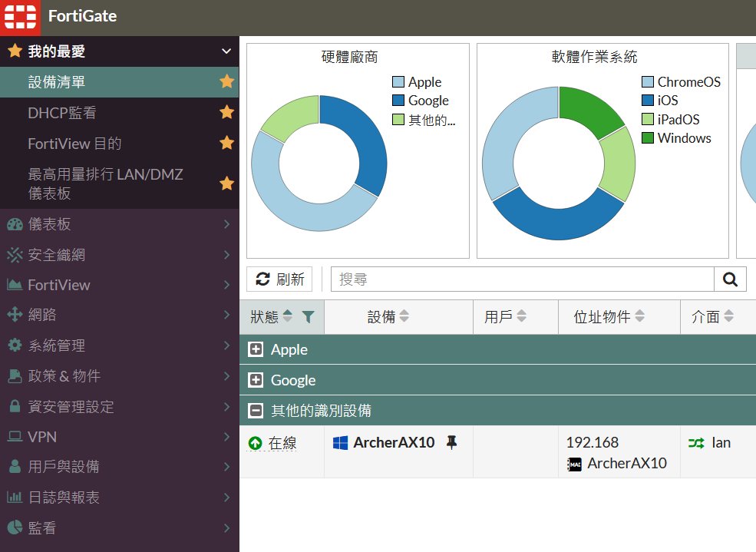Click the Google legend color swatch
This screenshot has width=756, height=552.
(398, 101)
